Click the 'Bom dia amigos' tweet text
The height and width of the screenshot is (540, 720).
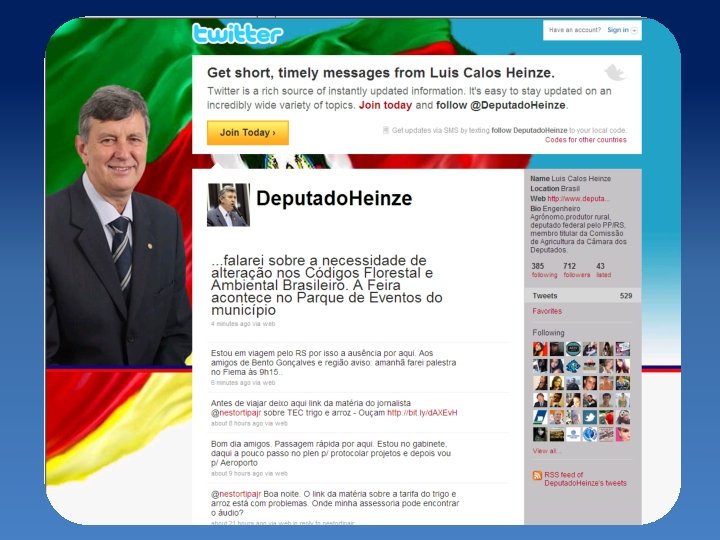point(331,453)
